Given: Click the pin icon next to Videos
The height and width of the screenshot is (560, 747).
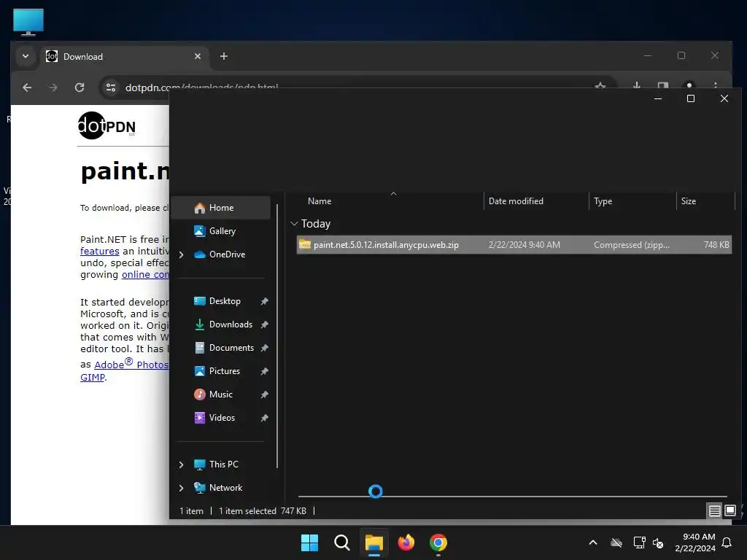Looking at the screenshot, I should [x=264, y=418].
